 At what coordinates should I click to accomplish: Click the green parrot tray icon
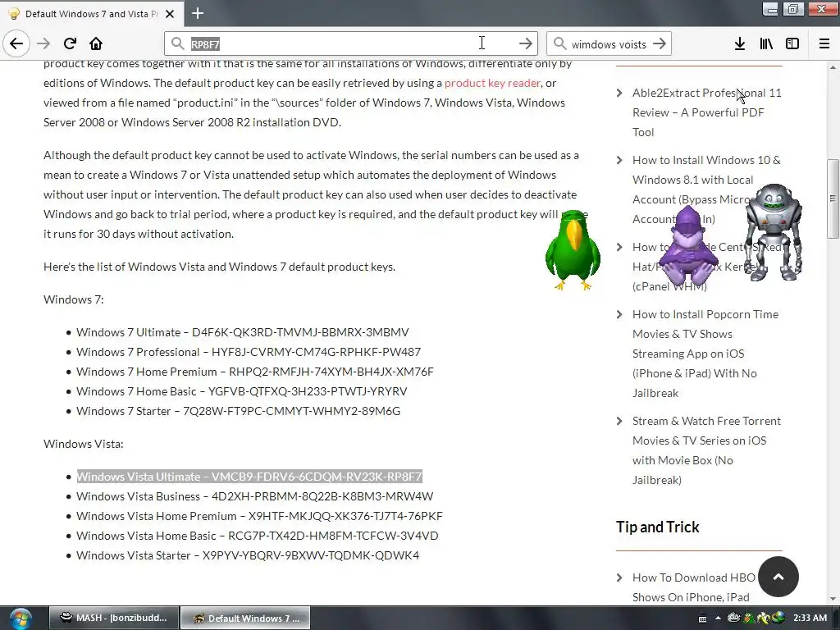[x=749, y=618]
